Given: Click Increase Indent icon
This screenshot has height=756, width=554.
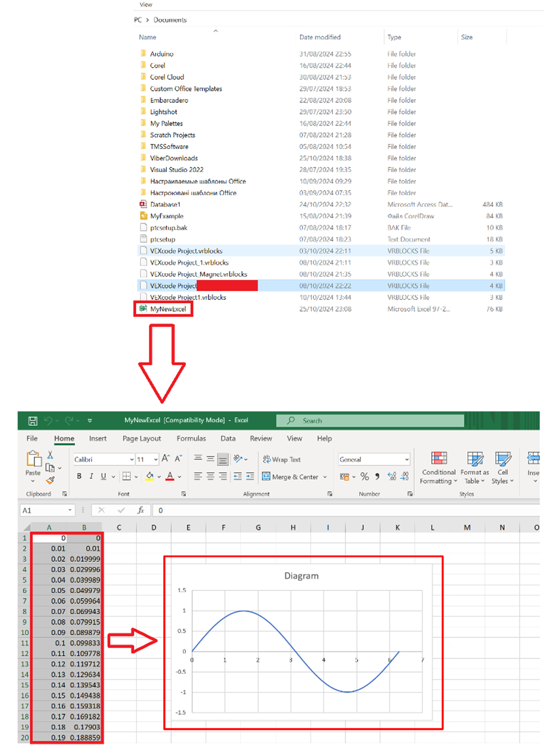Looking at the screenshot, I should coord(250,476).
